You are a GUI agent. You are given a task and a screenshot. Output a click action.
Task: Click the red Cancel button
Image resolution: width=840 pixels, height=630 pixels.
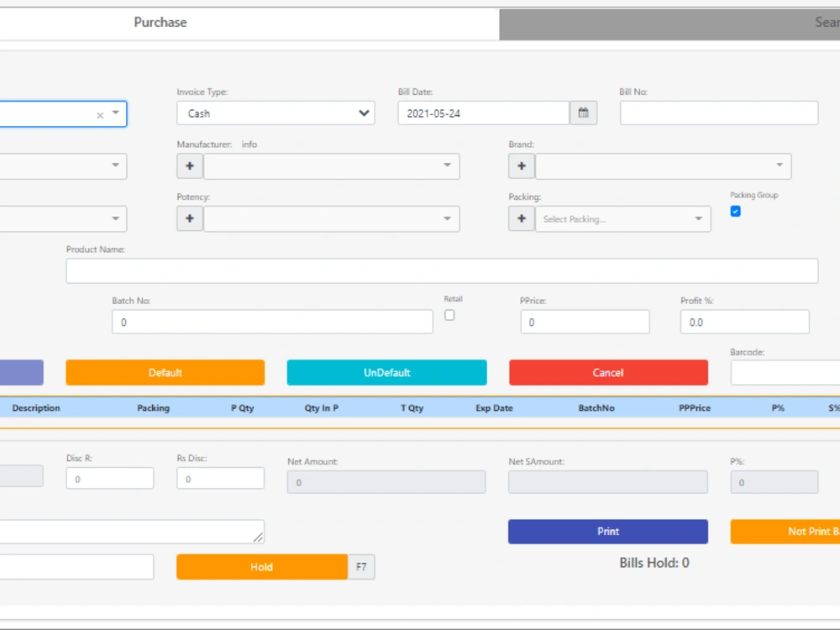608,372
